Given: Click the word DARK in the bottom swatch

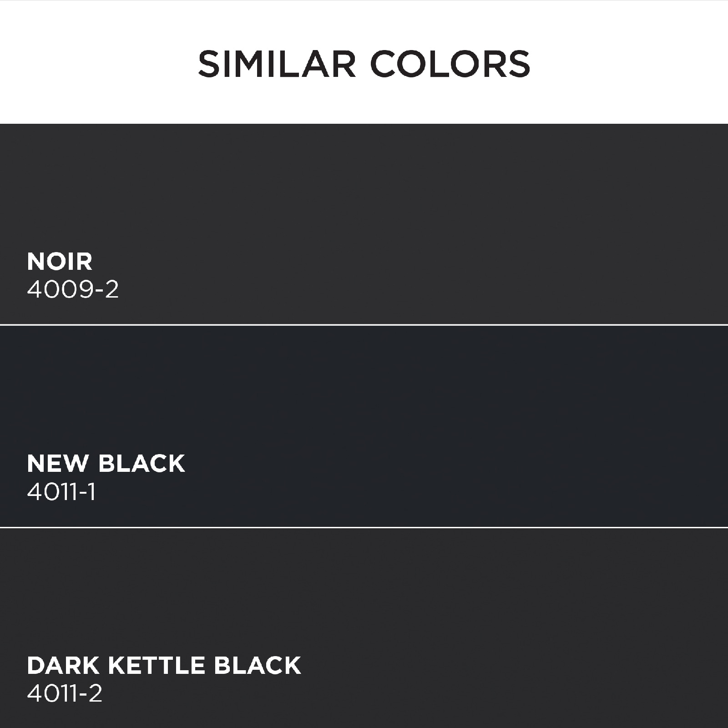Looking at the screenshot, I should coord(63,666).
